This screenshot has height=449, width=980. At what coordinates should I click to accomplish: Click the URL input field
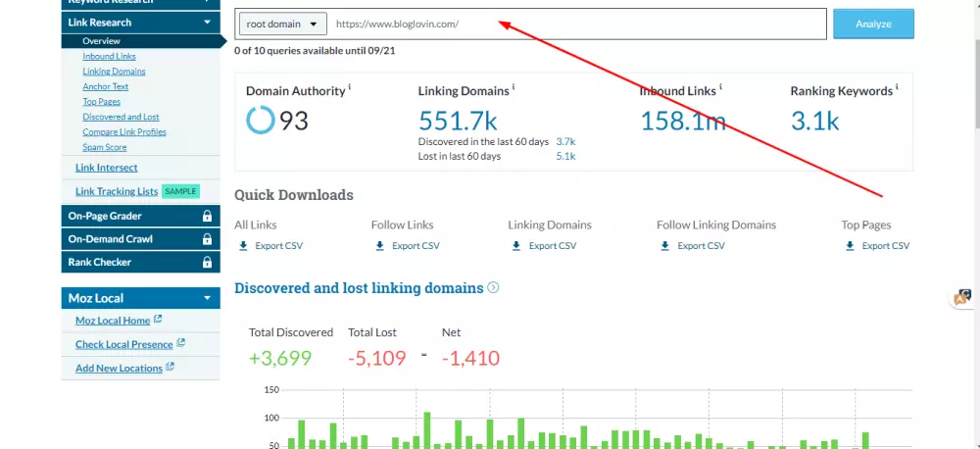point(577,24)
